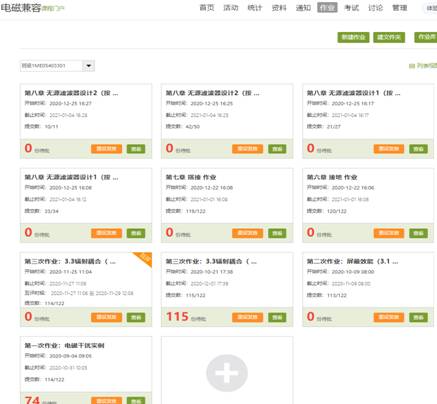Click the green 作业库 button at far right
Viewport: 437px width, 404px height.
click(x=426, y=37)
